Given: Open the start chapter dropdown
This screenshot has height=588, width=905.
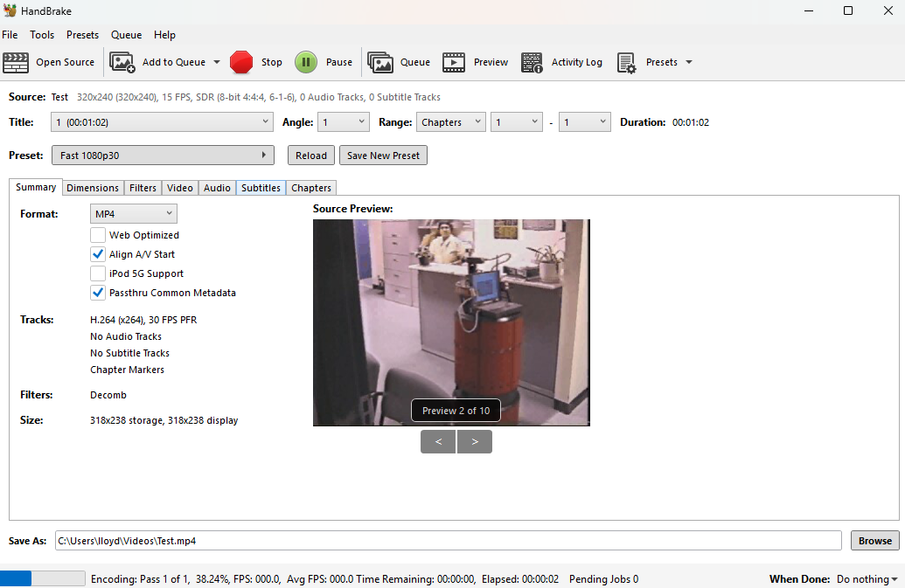Looking at the screenshot, I should (517, 122).
